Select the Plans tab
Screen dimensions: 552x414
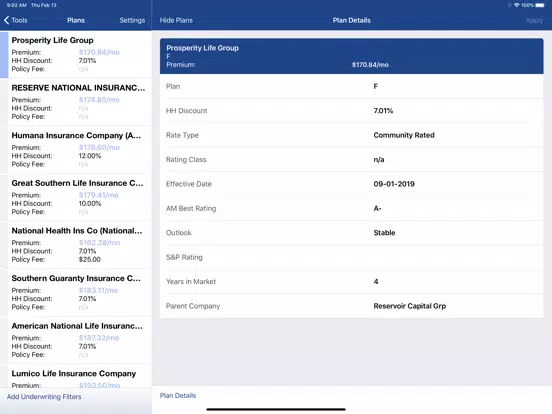pyautogui.click(x=76, y=20)
